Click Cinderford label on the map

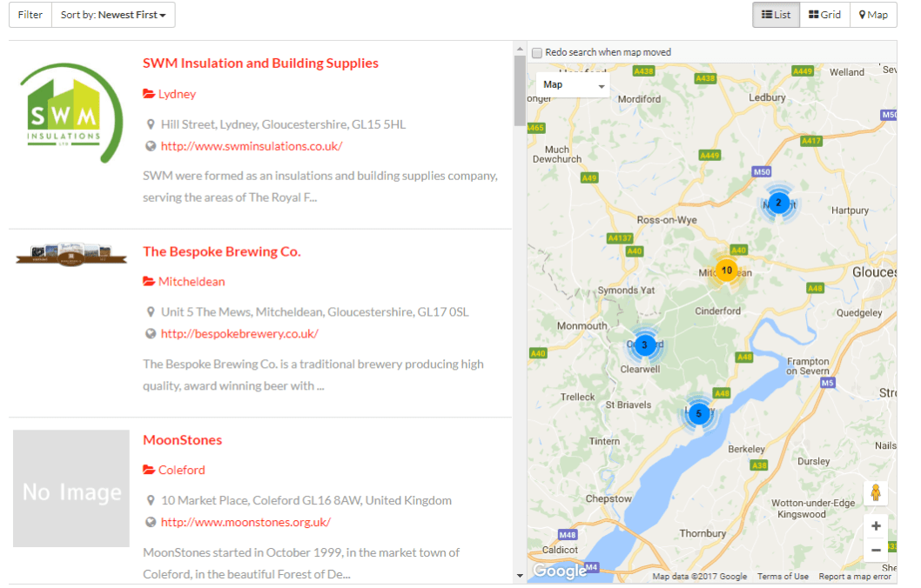pyautogui.click(x=718, y=311)
